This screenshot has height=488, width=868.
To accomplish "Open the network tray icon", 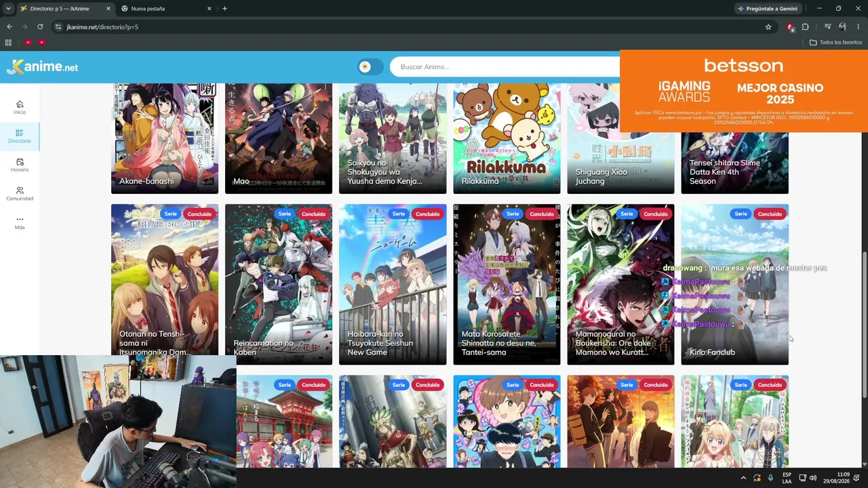I will [x=802, y=478].
